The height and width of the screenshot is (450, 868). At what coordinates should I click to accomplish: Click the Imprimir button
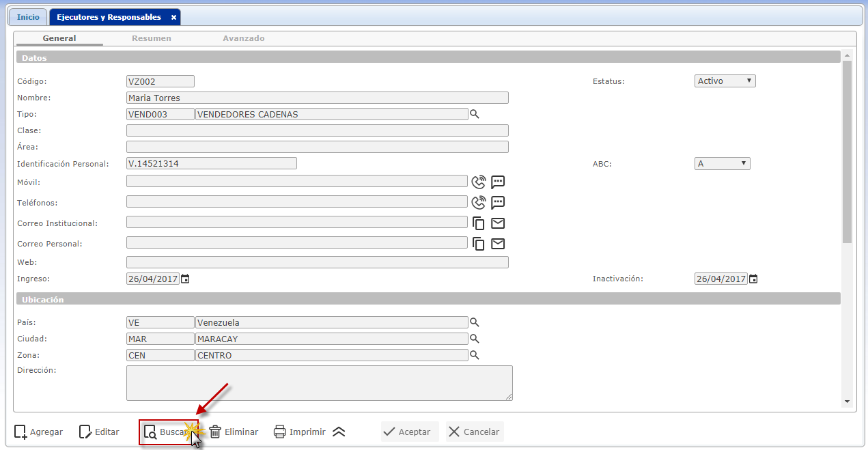[x=300, y=432]
